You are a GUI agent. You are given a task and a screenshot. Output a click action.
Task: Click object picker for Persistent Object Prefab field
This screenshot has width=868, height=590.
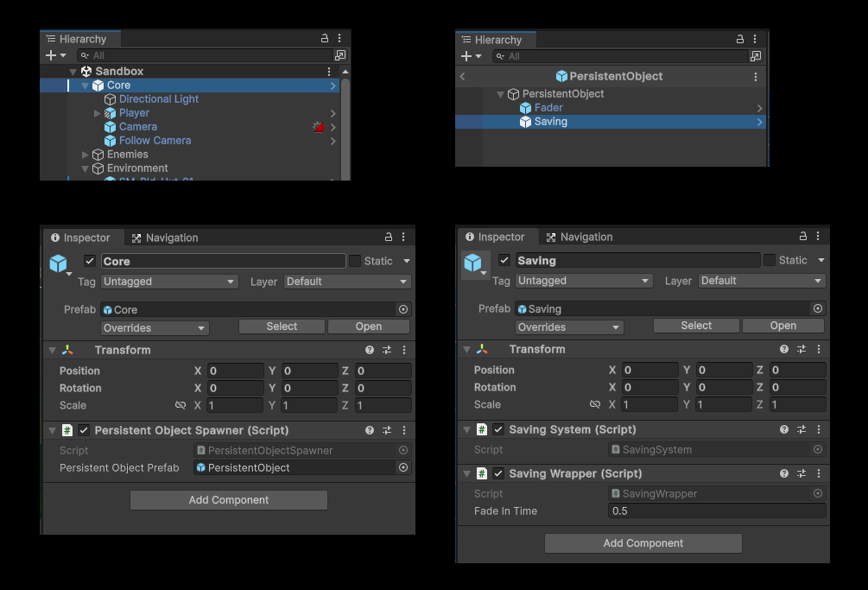click(403, 467)
